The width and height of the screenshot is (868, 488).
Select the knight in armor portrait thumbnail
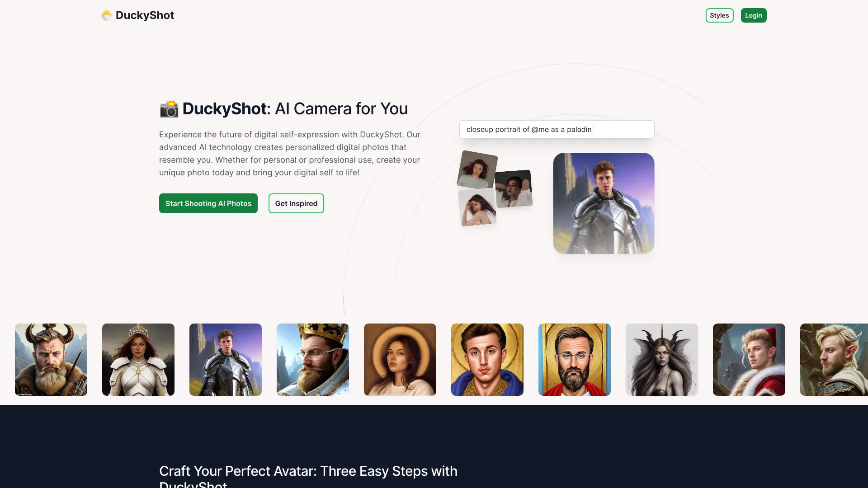pyautogui.click(x=225, y=359)
